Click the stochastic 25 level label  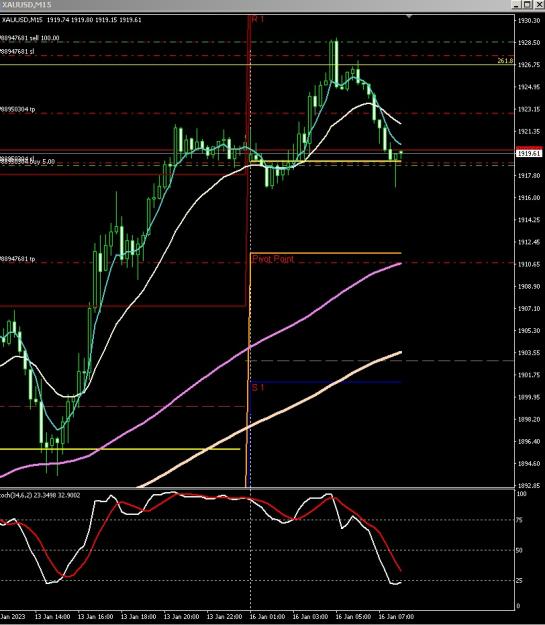coord(520,581)
